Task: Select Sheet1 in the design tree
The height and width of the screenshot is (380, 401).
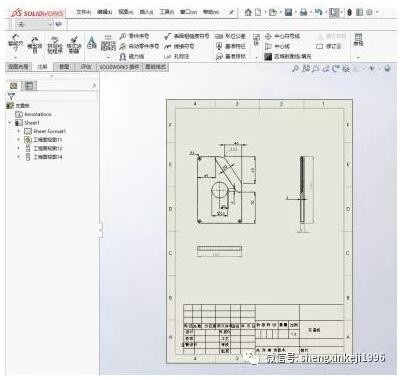Action: click(28, 123)
